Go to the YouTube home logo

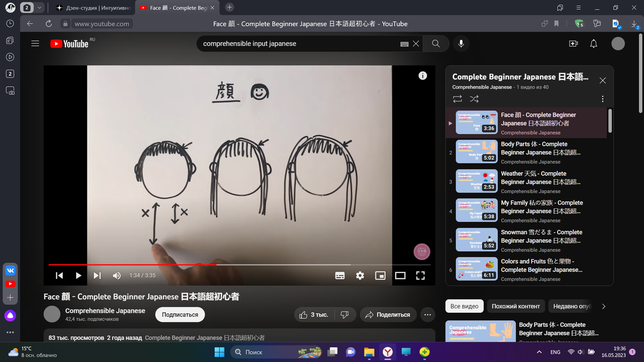click(69, 44)
